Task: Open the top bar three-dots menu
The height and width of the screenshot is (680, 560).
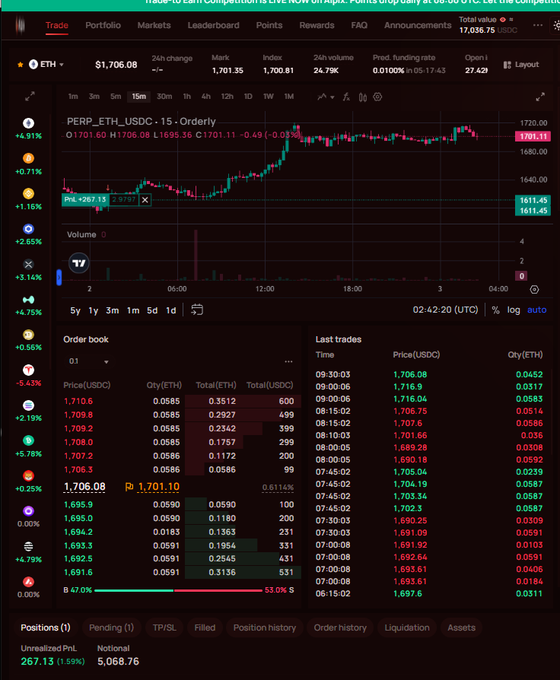Action: [x=538, y=25]
